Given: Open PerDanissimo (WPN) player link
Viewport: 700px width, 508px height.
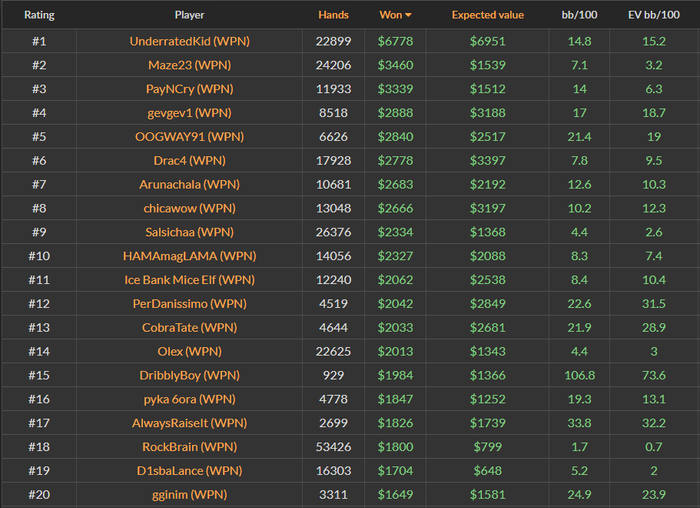Looking at the screenshot, I should tap(189, 304).
